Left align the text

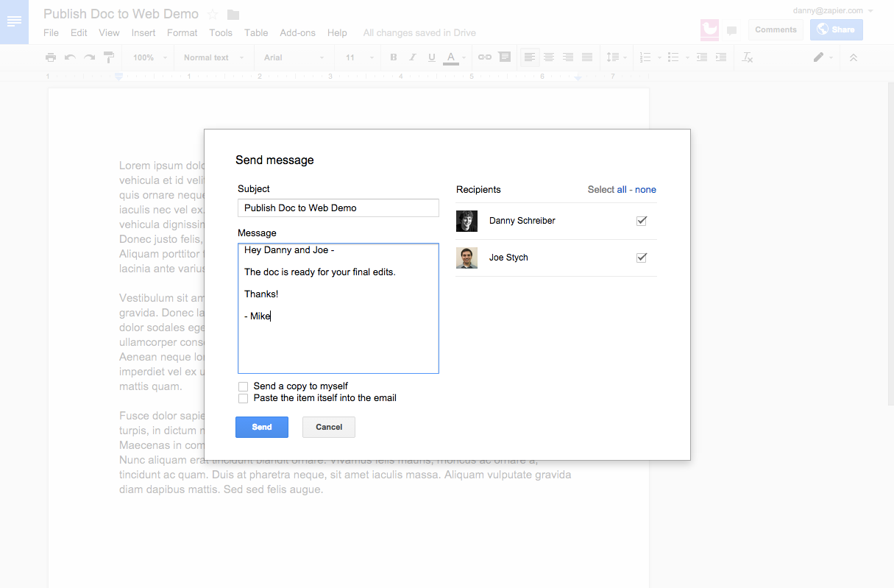tap(530, 57)
